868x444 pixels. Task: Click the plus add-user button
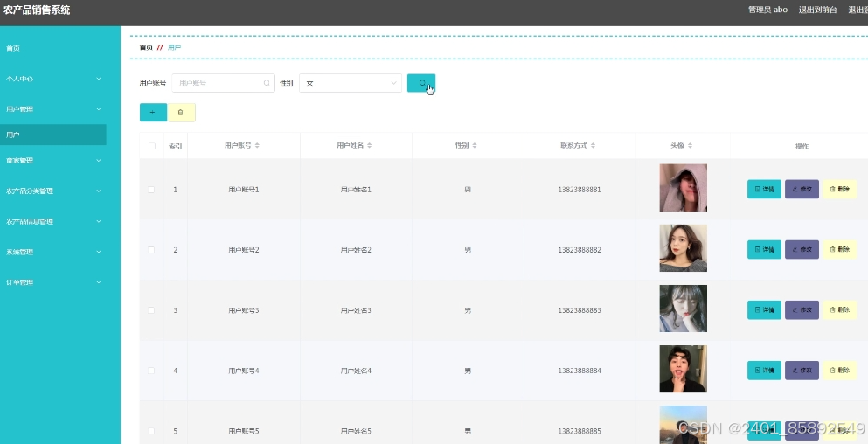click(x=153, y=113)
